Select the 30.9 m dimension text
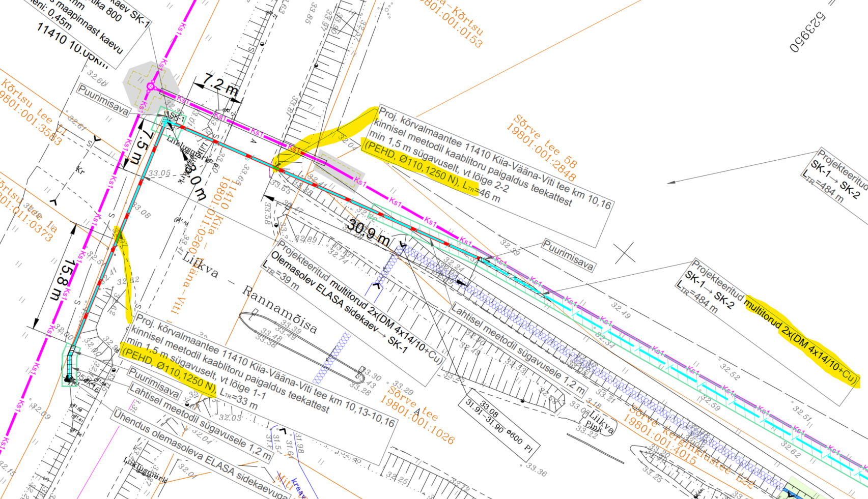Viewport: 868px width, 499px height. 369,232
